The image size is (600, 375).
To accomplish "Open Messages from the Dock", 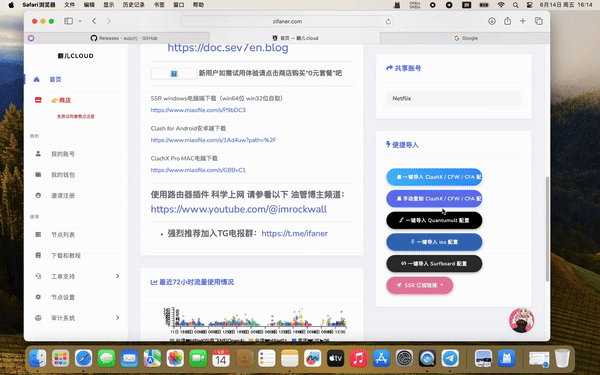I will [106, 359].
